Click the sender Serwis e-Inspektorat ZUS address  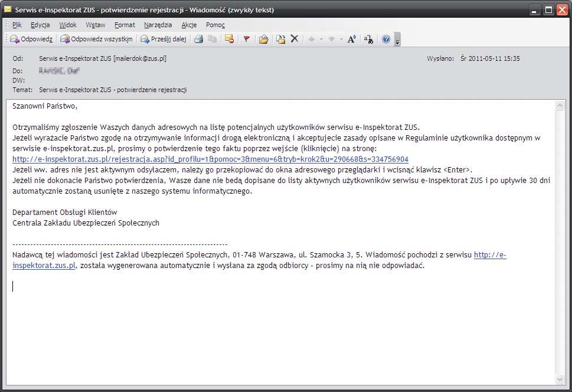coord(103,58)
